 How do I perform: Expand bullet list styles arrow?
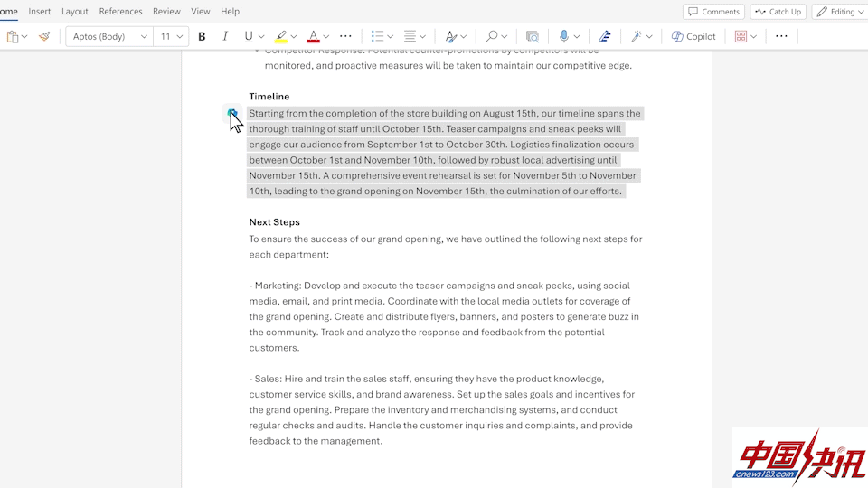click(x=391, y=37)
